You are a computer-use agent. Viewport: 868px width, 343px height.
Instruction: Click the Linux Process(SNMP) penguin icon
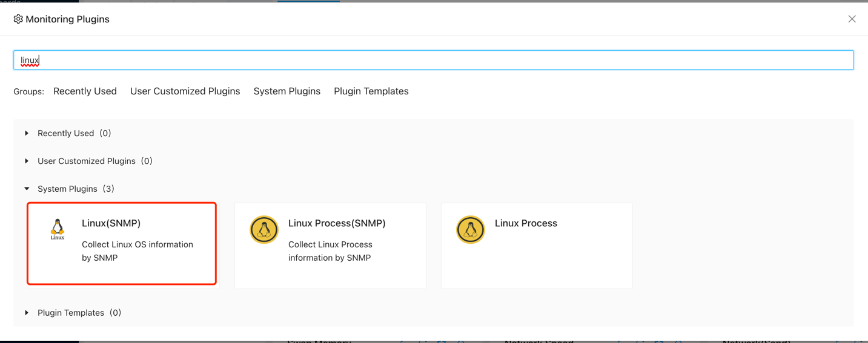tap(264, 230)
